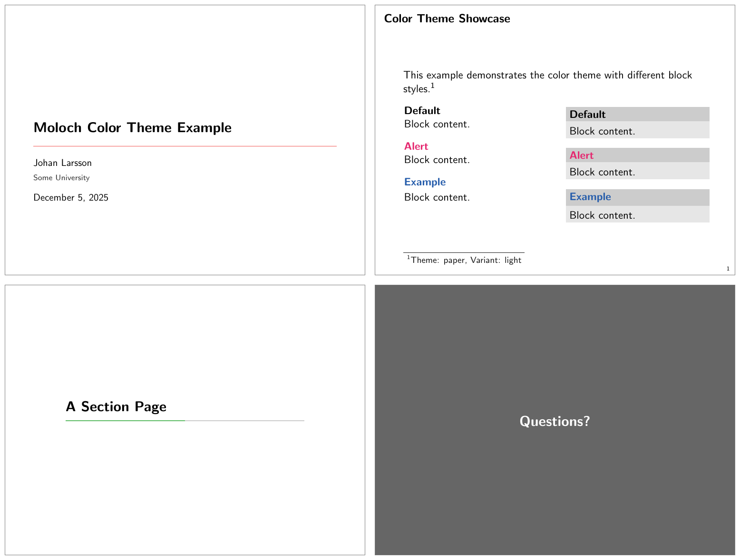Click the Some University institute text
This screenshot has width=740, height=560.
(61, 178)
